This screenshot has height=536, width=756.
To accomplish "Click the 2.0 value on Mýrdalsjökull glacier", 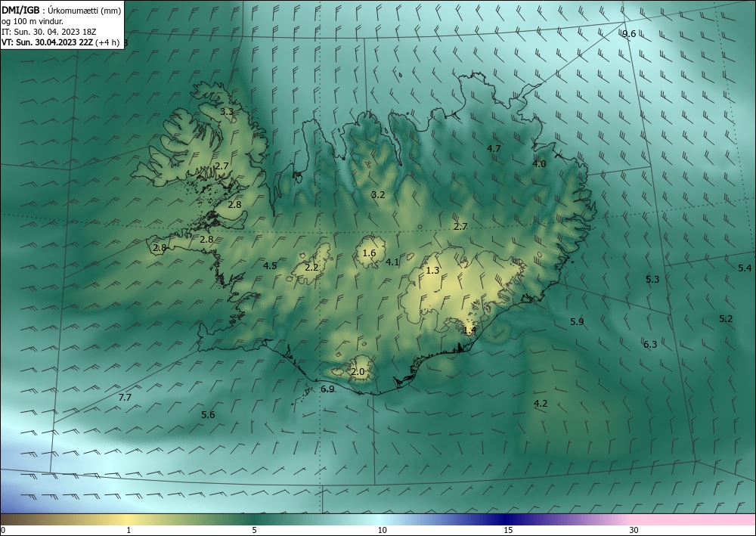I will tap(358, 372).
